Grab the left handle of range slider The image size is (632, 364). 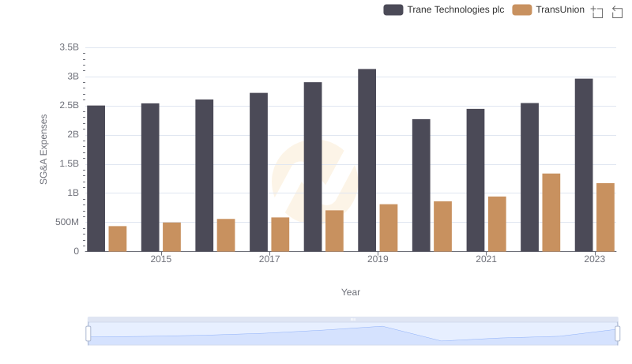(x=88, y=333)
